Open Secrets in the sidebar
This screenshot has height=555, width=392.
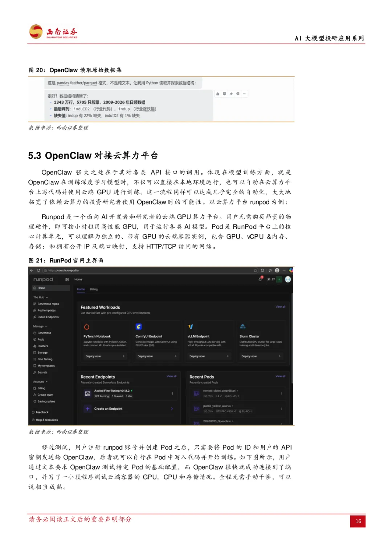pyautogui.click(x=40, y=372)
